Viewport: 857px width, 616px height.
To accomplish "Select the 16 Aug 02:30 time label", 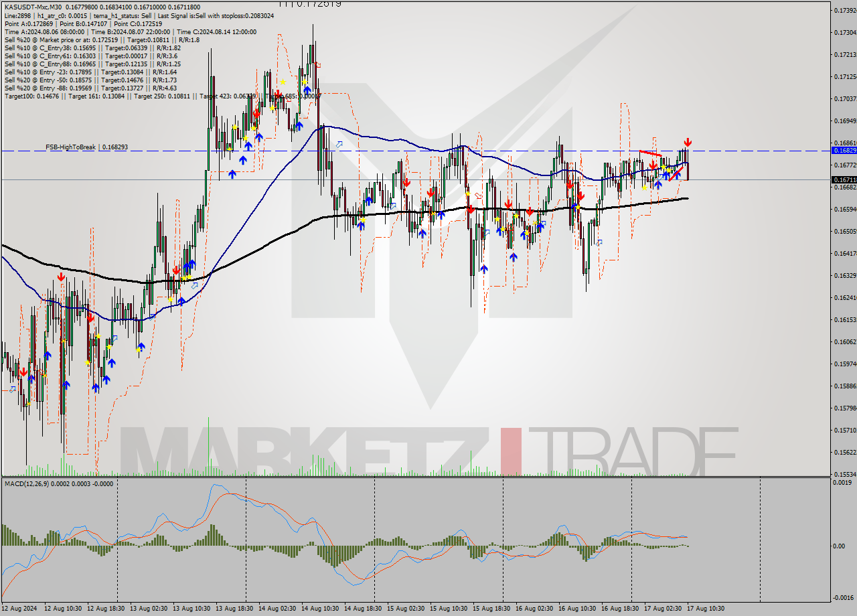I will point(534,608).
